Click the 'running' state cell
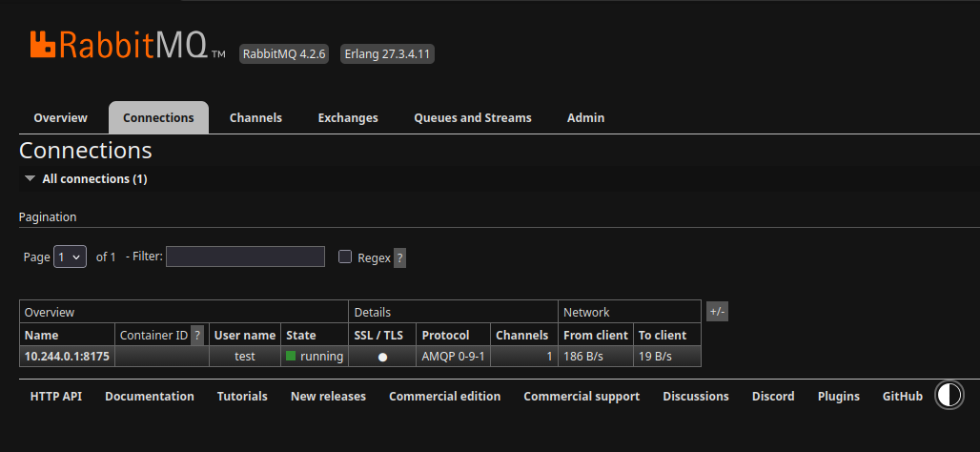This screenshot has height=452, width=980. 315,356
